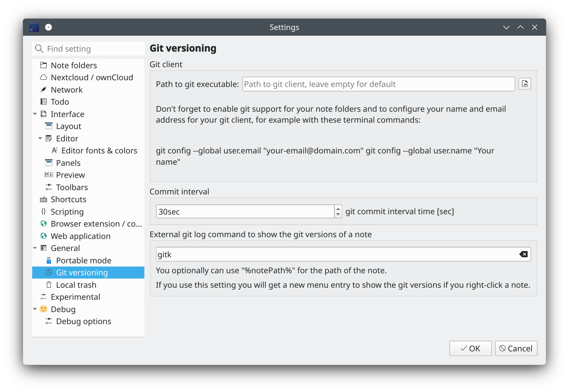
Task: Collapse the Interface tree section
Action: coord(35,114)
